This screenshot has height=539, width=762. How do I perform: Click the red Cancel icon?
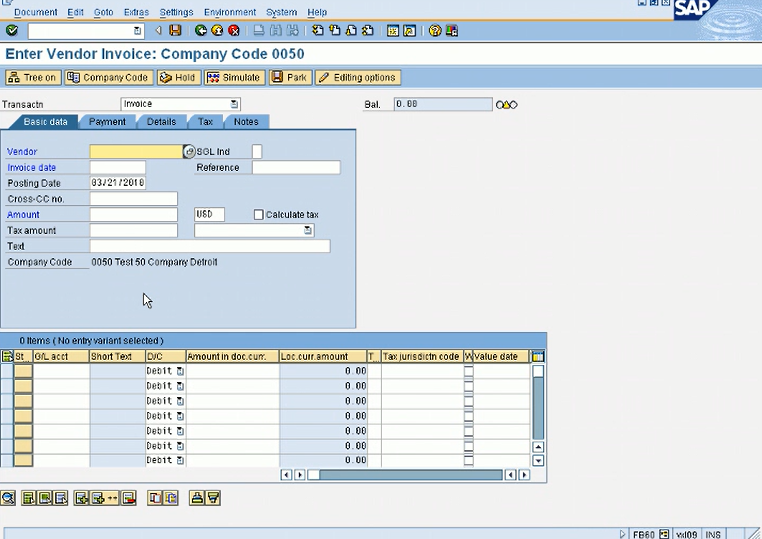coord(234,31)
